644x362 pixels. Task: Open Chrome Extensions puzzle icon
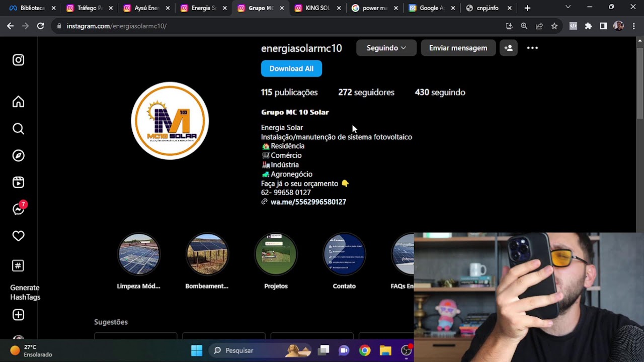click(x=588, y=26)
